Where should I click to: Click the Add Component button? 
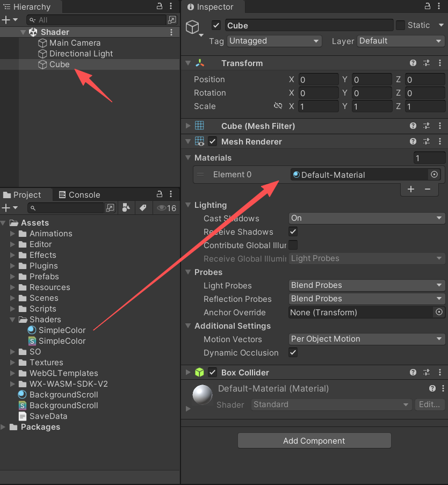(x=314, y=440)
